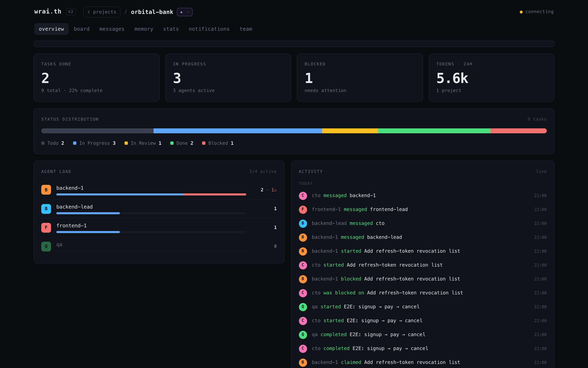Image resolution: width=588 pixels, height=368 pixels.
Task: Open the In Progress stat card
Action: (x=228, y=78)
